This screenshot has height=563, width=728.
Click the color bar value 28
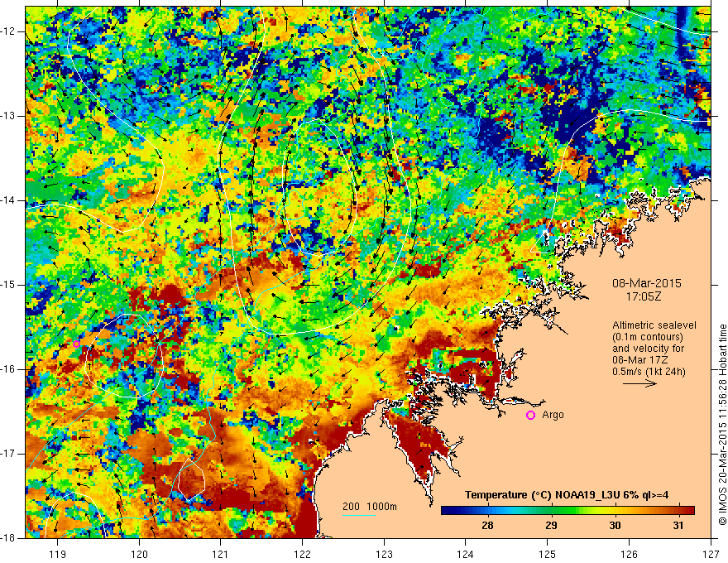pyautogui.click(x=487, y=526)
